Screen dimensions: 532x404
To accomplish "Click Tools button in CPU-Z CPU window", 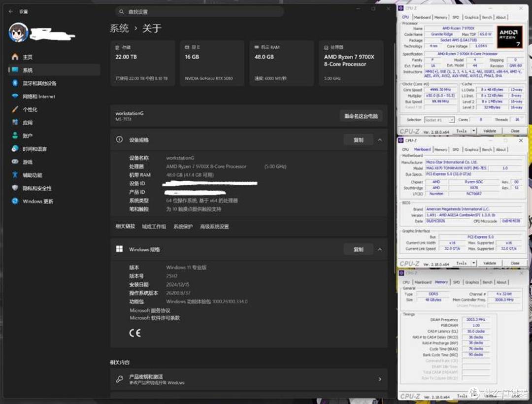I will (461, 131).
